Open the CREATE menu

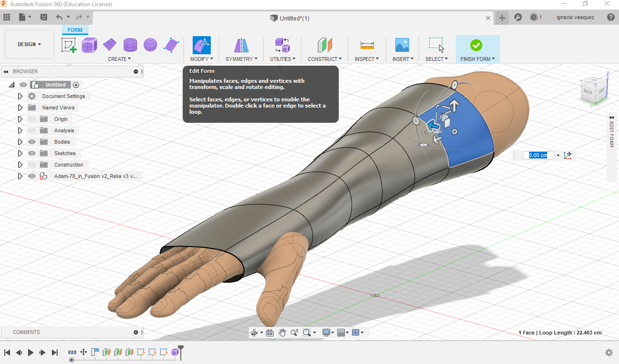coord(119,59)
